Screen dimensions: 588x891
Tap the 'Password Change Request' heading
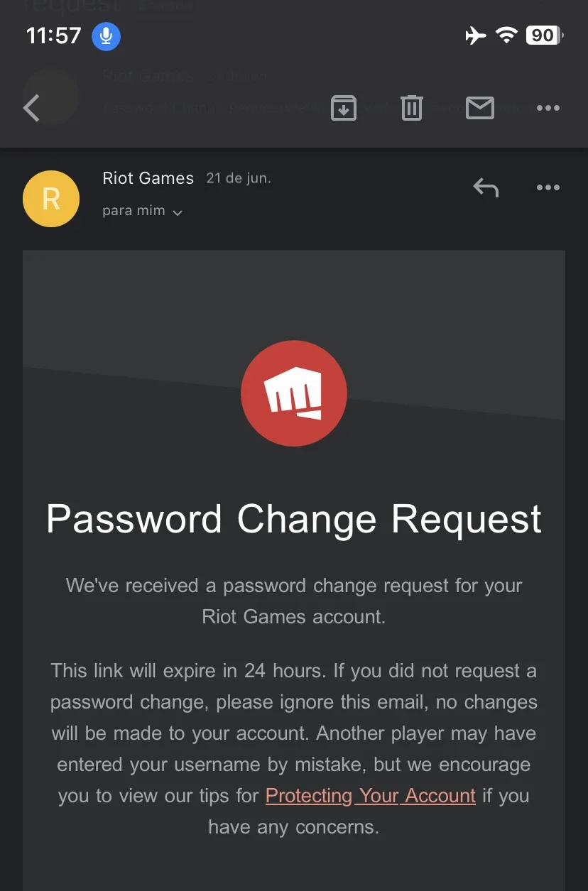(294, 519)
